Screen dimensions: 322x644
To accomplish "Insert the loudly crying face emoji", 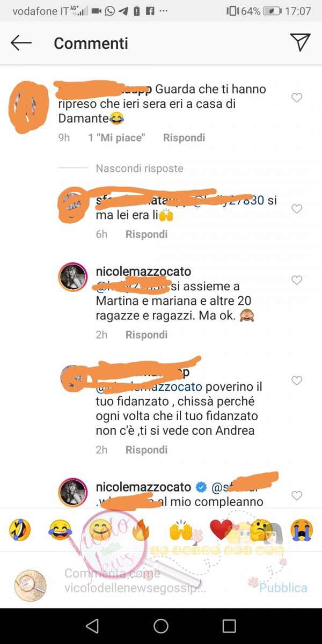I will pos(302,530).
